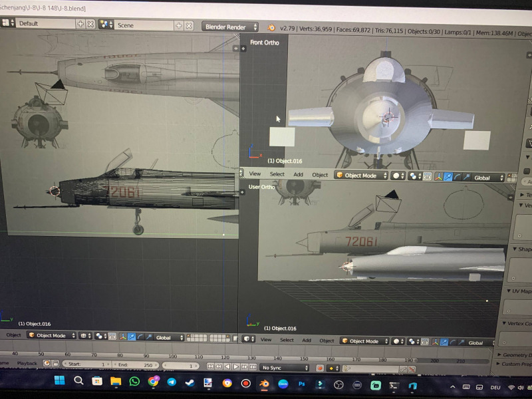Viewport: 532px width, 399px height.
Task: Open View menu in Front Ortho viewport header
Action: pos(255,174)
